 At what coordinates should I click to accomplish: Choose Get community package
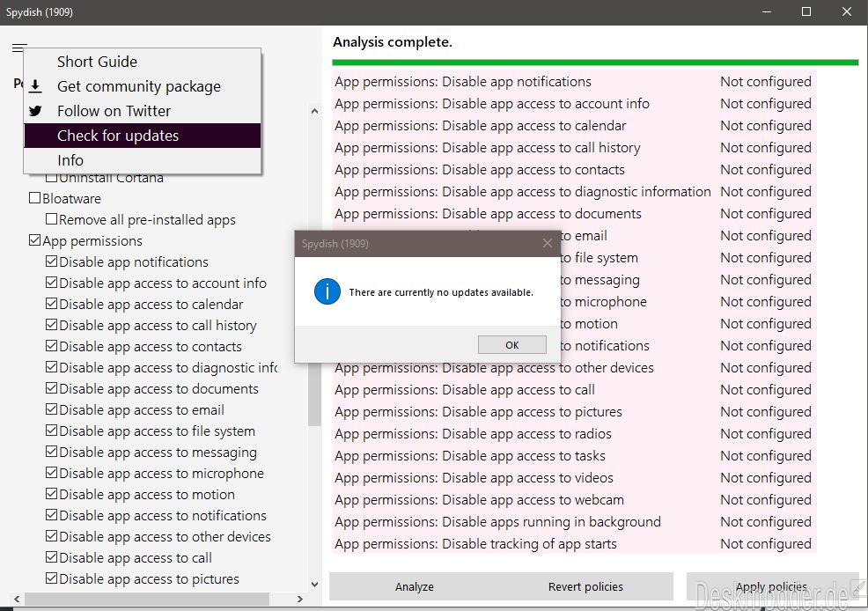pyautogui.click(x=143, y=86)
